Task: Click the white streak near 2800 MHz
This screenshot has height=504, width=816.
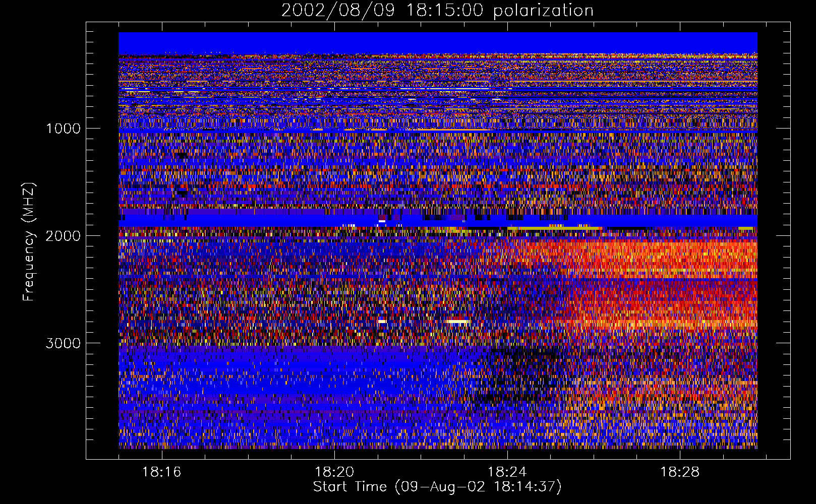Action: pos(458,321)
